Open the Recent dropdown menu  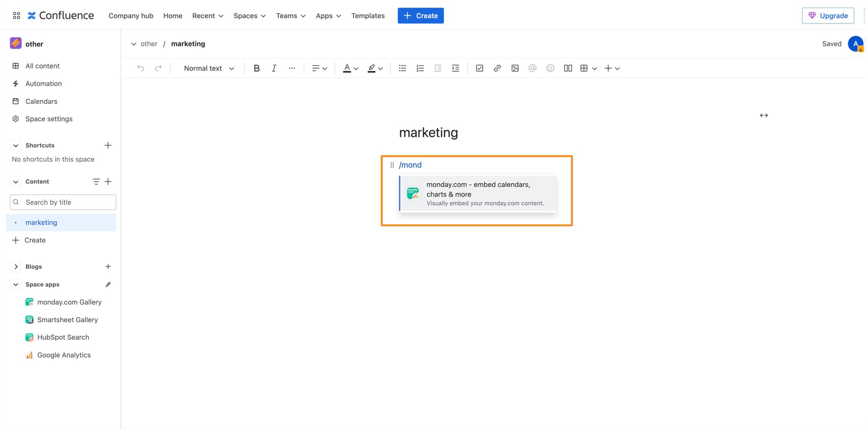click(208, 15)
